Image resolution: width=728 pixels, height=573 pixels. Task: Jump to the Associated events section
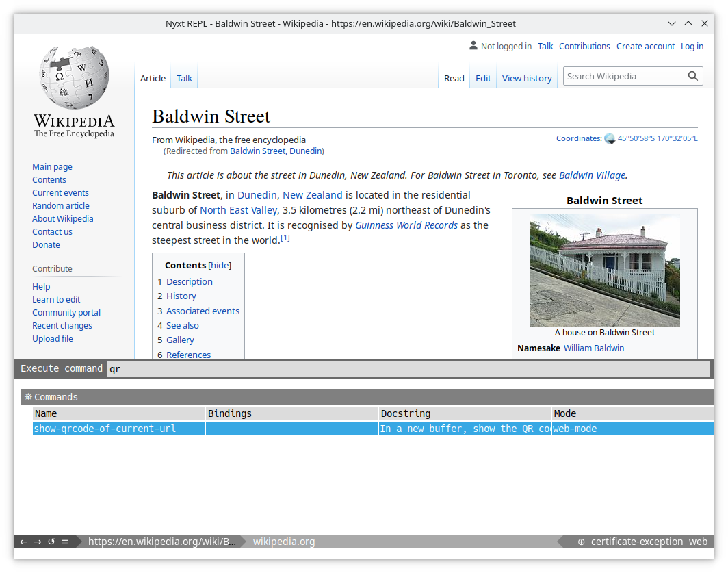[203, 311]
